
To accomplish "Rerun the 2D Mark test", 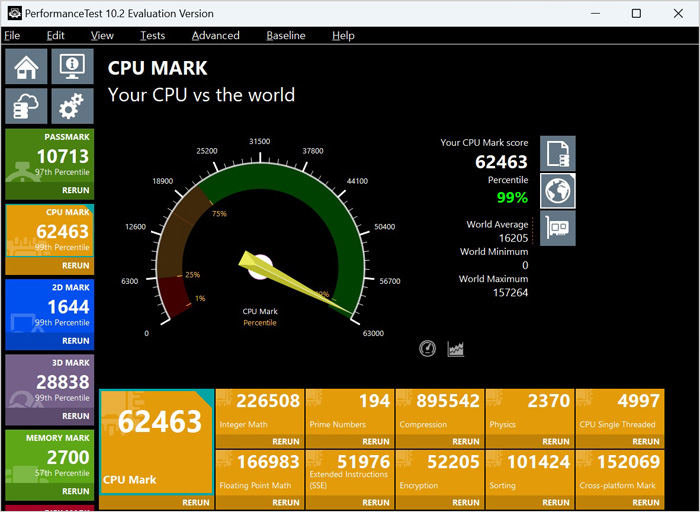I will (75, 341).
